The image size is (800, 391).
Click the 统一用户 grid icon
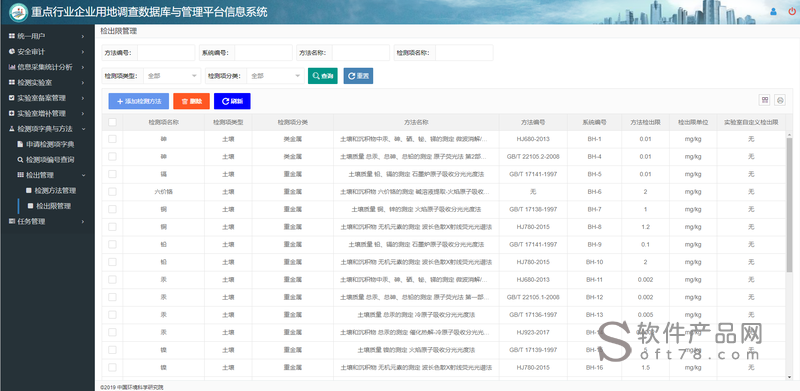pos(12,36)
